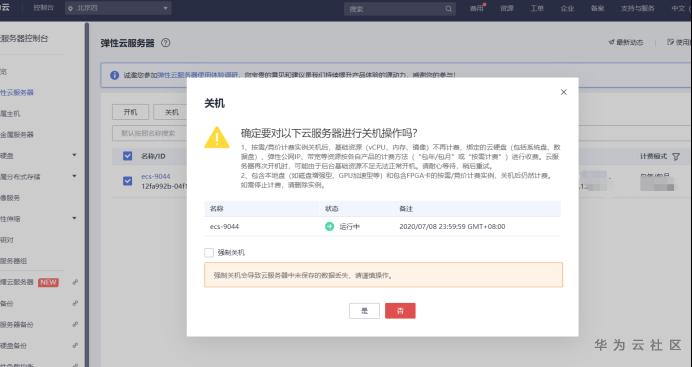Toggle the checkbox for the ecs-9044 row
This screenshot has width=692, height=367.
click(128, 181)
